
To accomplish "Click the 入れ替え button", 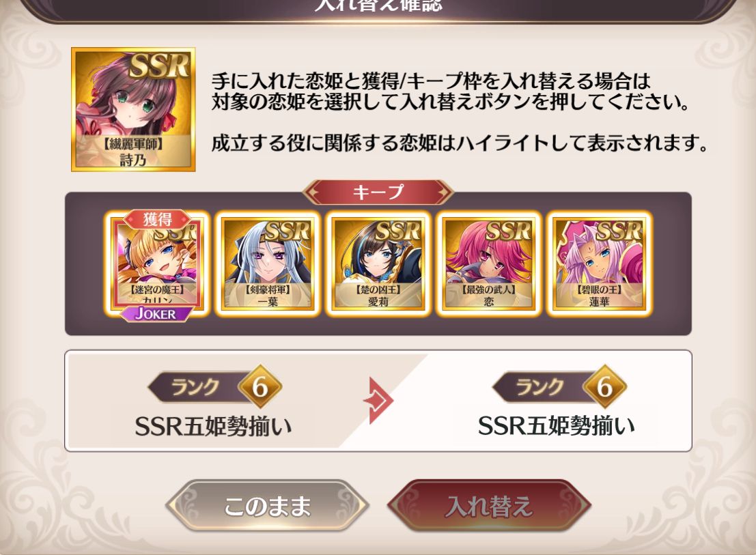I will [x=489, y=506].
